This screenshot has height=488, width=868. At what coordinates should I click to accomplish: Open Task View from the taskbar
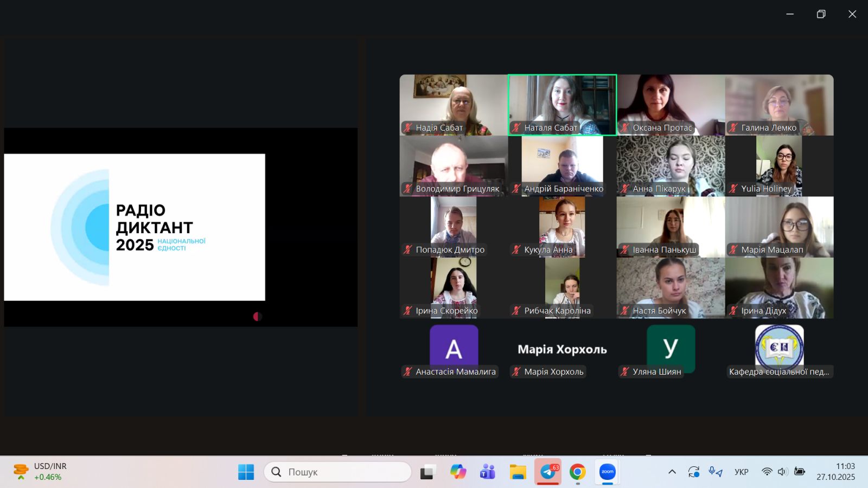click(x=428, y=472)
